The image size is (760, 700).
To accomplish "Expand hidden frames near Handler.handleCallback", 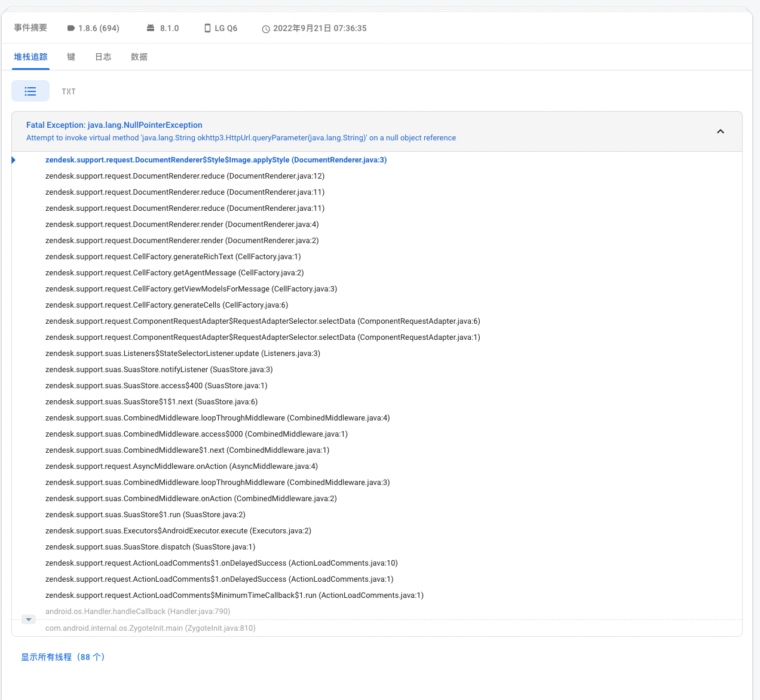I will [29, 619].
